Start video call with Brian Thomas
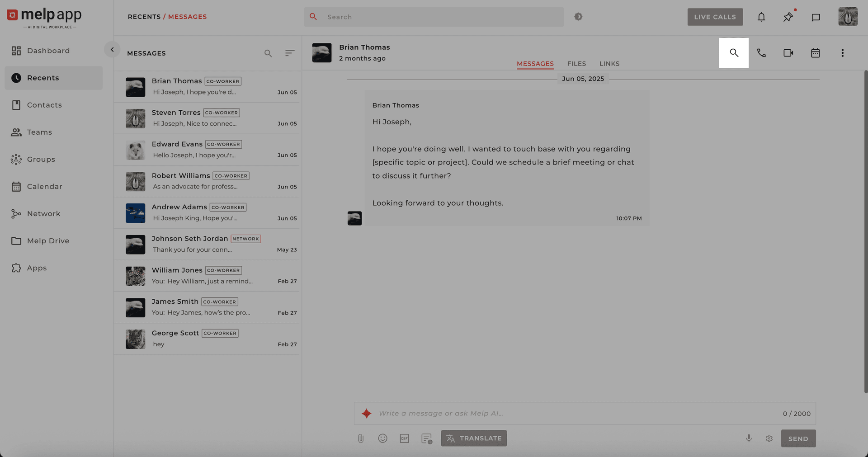Image resolution: width=868 pixels, height=457 pixels. click(788, 53)
